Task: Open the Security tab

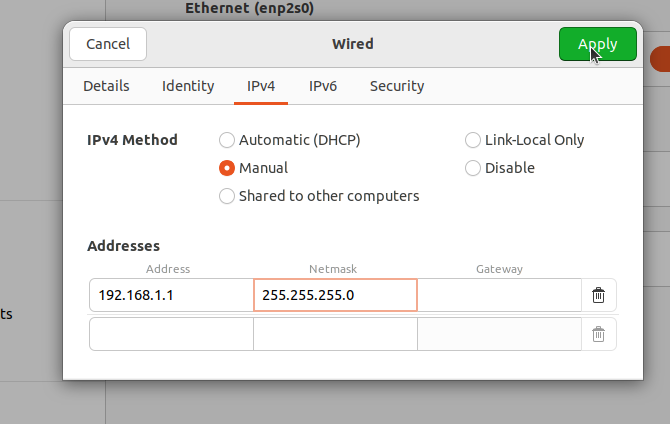Action: click(x=397, y=86)
